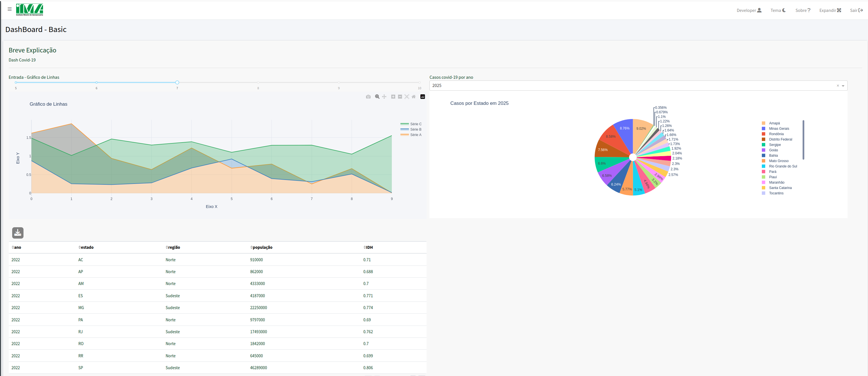Viewport: 868px width, 376px height.
Task: Switch theme with Tema toggle
Action: [778, 10]
